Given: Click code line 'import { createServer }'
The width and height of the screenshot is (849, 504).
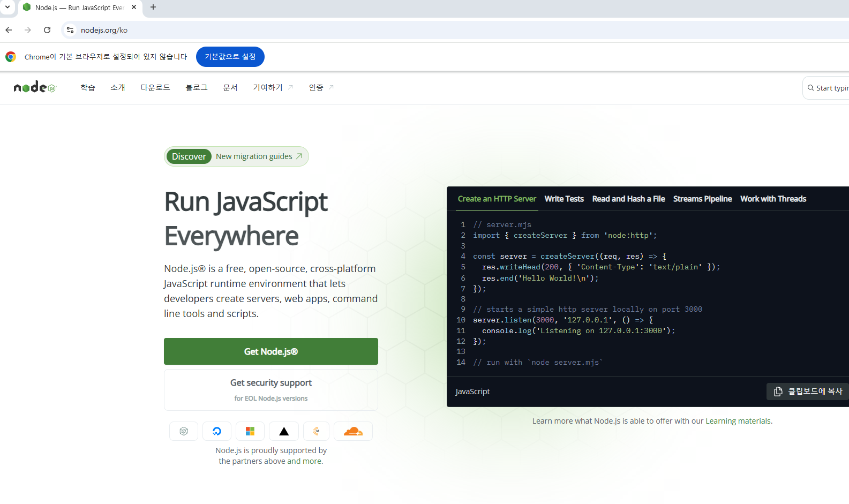Looking at the screenshot, I should (565, 235).
